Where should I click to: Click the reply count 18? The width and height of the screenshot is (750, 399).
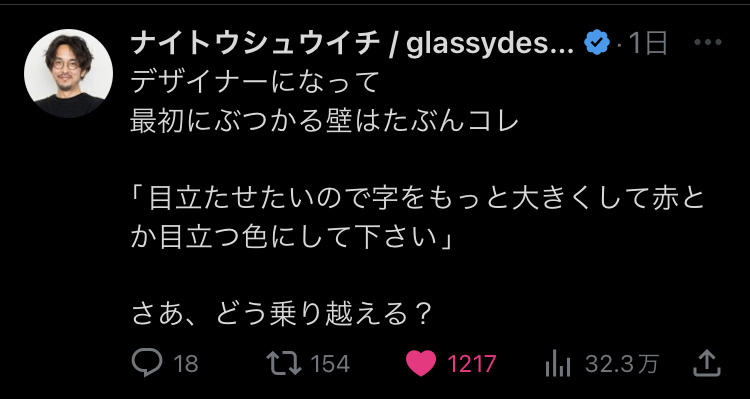click(x=186, y=365)
